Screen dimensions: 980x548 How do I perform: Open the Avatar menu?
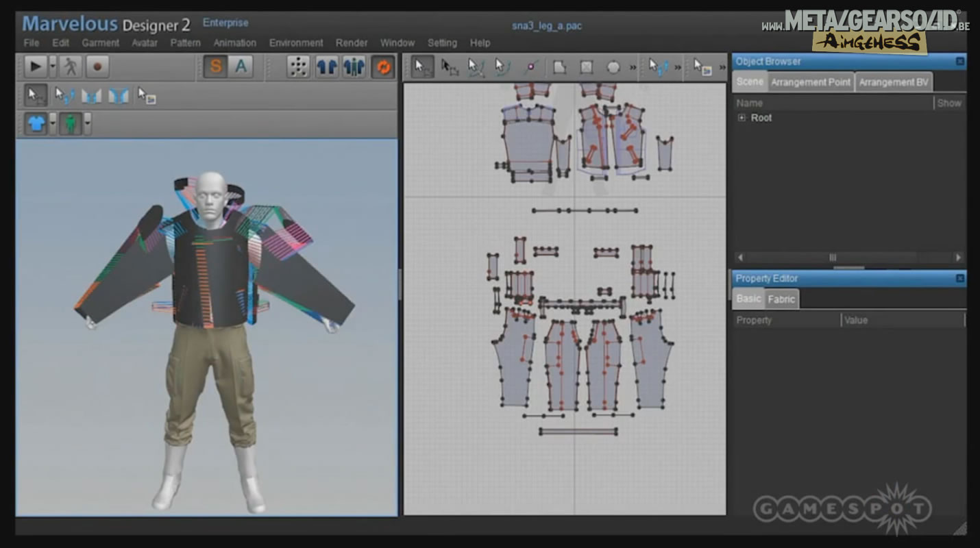145,42
